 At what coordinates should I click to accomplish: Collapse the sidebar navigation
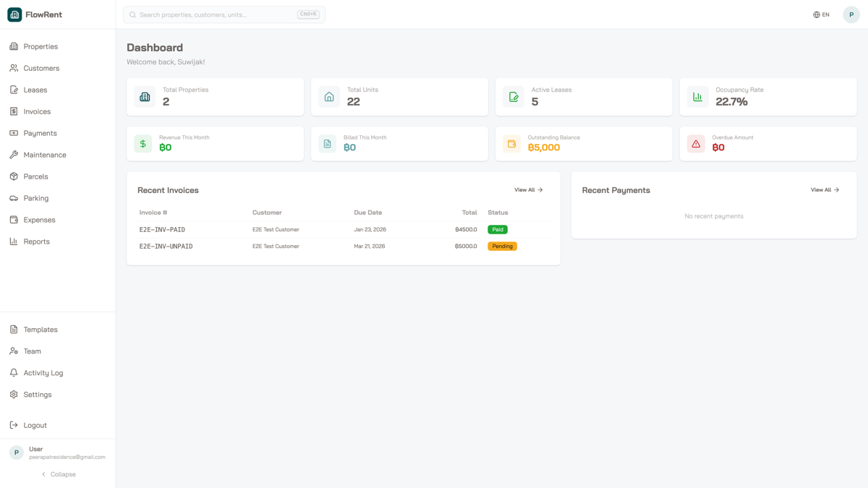coord(58,474)
